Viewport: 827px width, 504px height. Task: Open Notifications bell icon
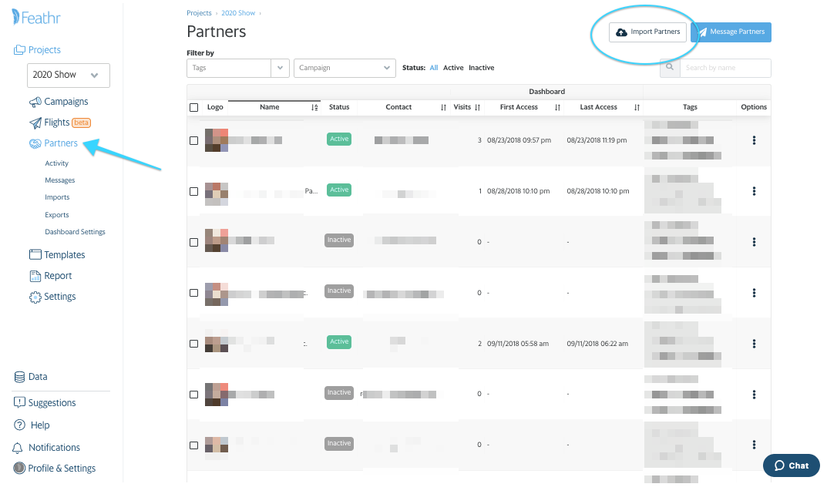pyautogui.click(x=18, y=448)
